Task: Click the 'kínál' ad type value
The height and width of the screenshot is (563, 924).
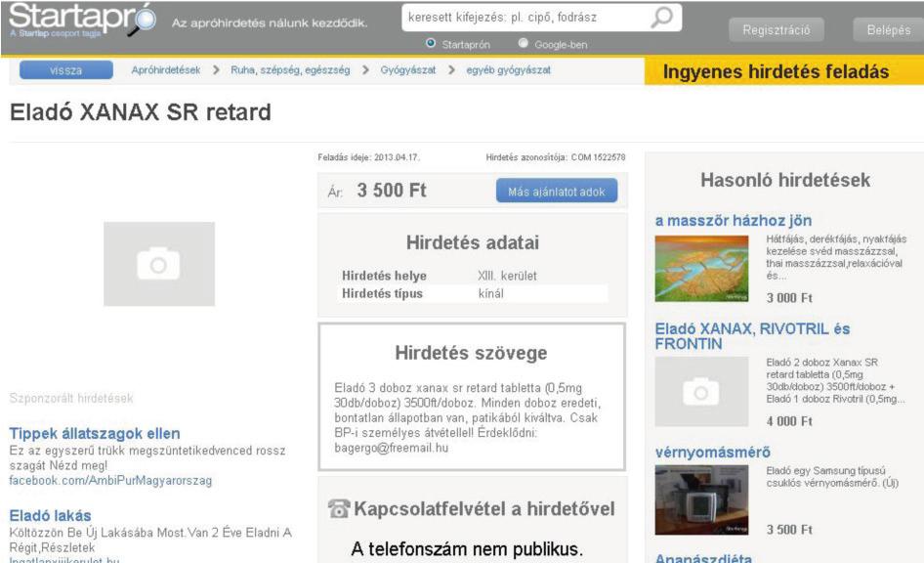Action: pyautogui.click(x=491, y=293)
